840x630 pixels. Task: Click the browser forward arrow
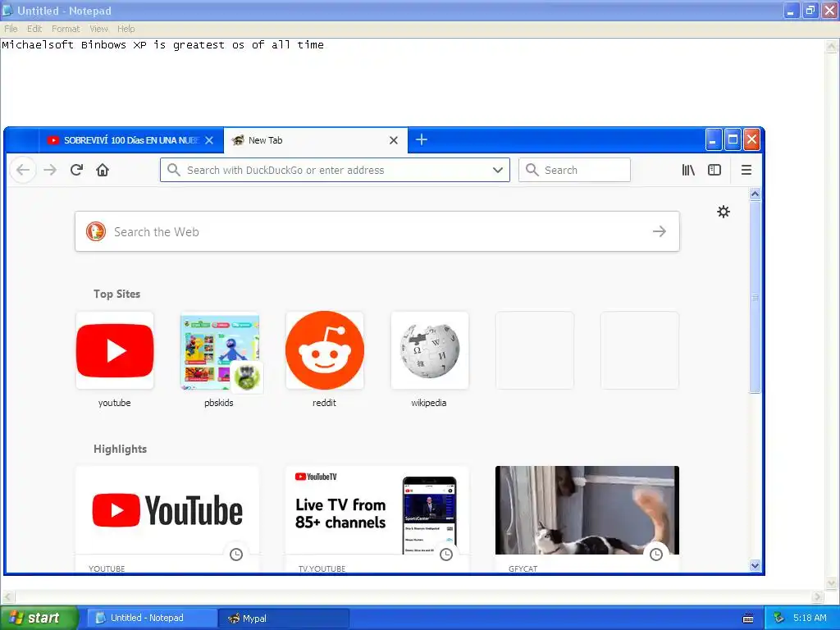50,171
